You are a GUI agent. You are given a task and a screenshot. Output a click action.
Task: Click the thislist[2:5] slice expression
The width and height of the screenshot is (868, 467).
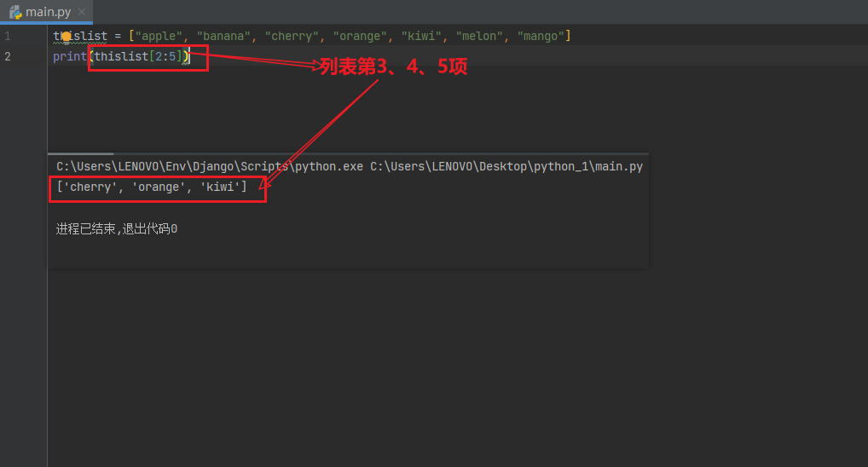coord(138,56)
